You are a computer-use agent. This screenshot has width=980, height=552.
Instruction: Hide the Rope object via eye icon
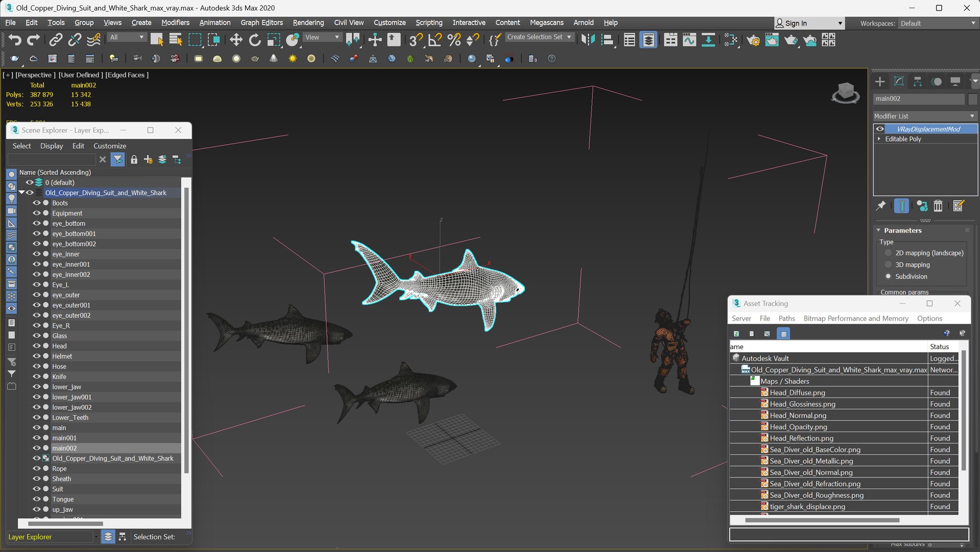click(x=37, y=469)
